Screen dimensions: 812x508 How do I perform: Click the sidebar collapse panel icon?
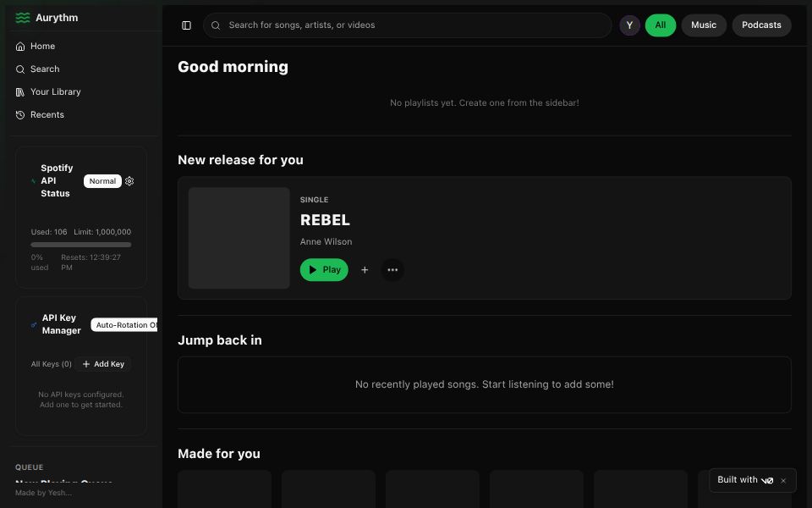(186, 25)
